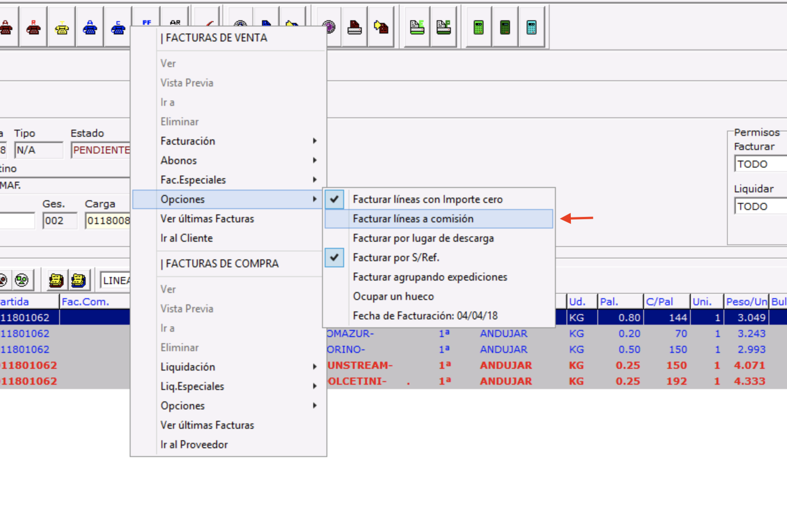This screenshot has height=532, width=787.
Task: Select Facturar agrupando expediciones
Action: [x=430, y=277]
